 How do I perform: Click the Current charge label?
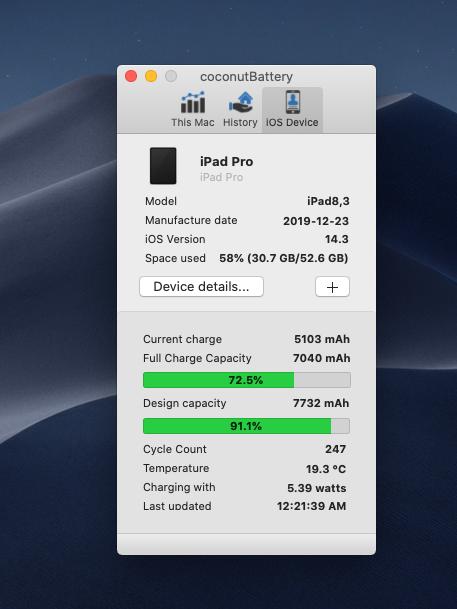pos(182,339)
